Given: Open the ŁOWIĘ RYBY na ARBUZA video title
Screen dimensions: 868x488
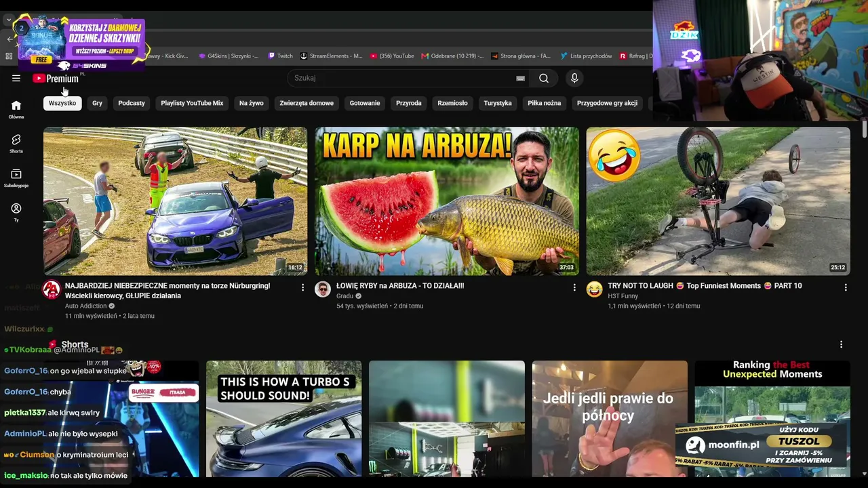Looking at the screenshot, I should pyautogui.click(x=400, y=286).
